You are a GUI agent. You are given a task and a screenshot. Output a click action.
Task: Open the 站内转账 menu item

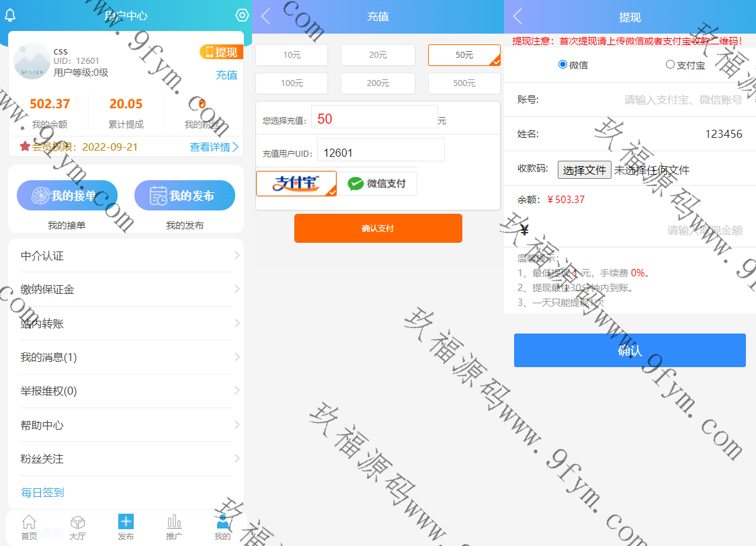[126, 323]
